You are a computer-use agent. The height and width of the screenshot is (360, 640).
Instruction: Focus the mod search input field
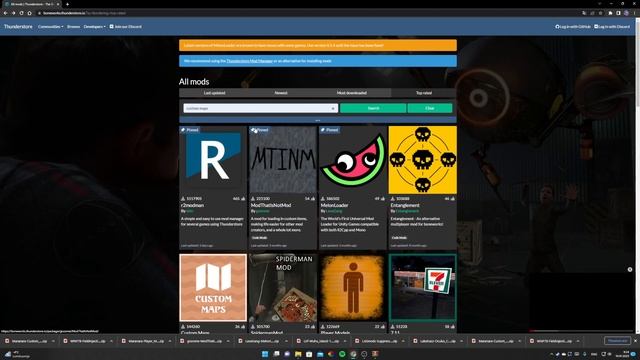coord(260,108)
